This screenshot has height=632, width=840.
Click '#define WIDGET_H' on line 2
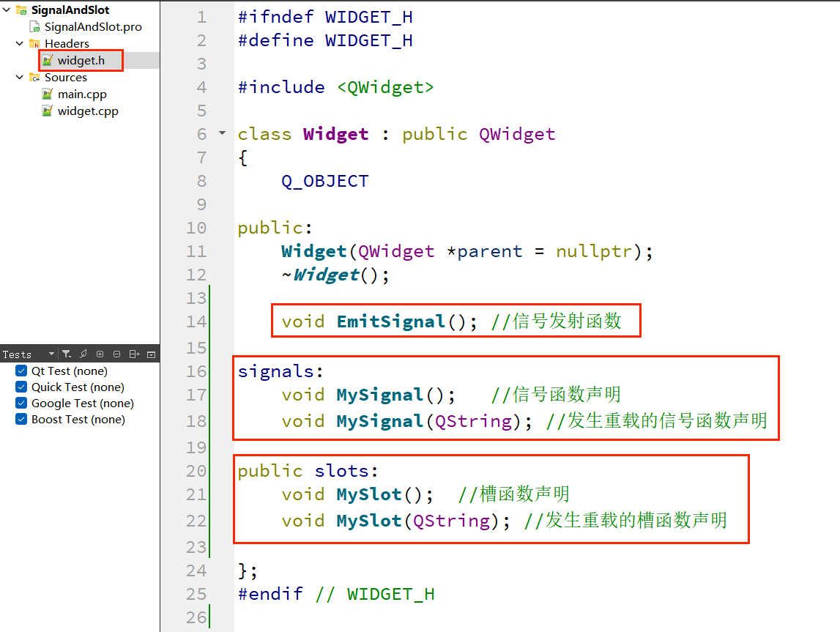point(325,41)
